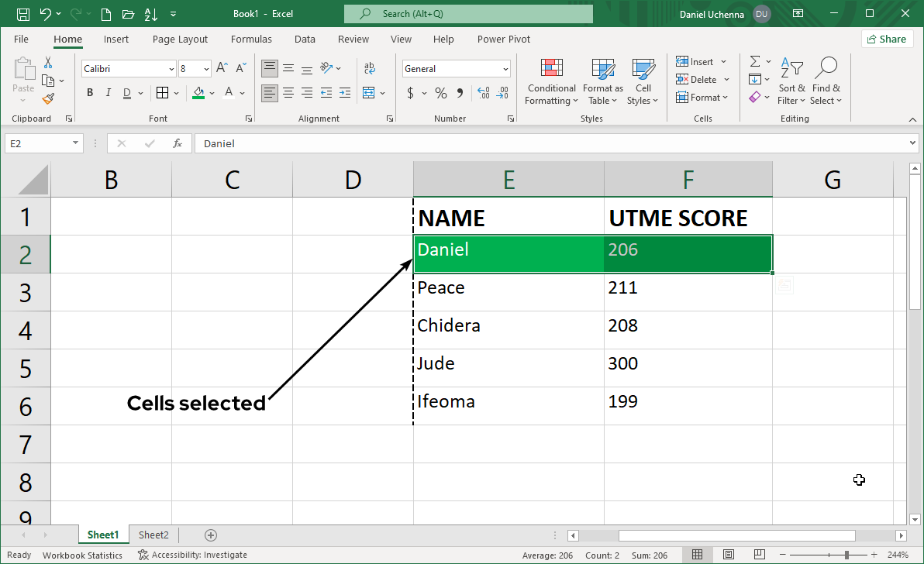Open the Find & Select tool

point(826,82)
